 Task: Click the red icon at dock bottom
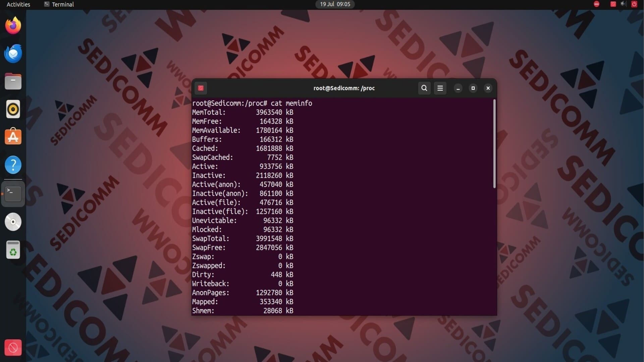(x=13, y=348)
